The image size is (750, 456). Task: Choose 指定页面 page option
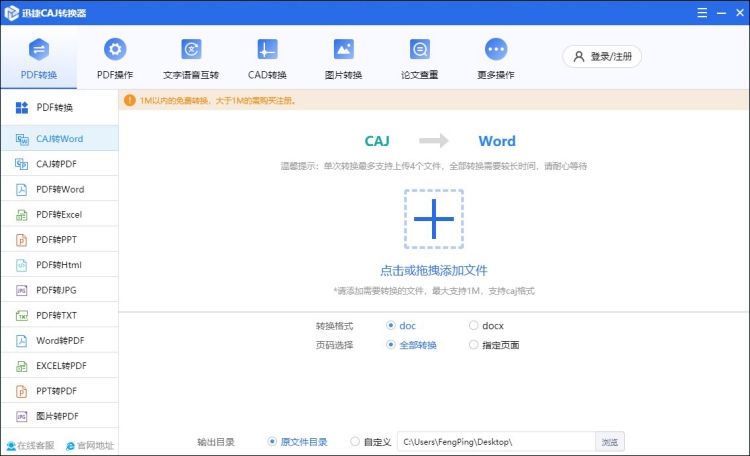[474, 345]
